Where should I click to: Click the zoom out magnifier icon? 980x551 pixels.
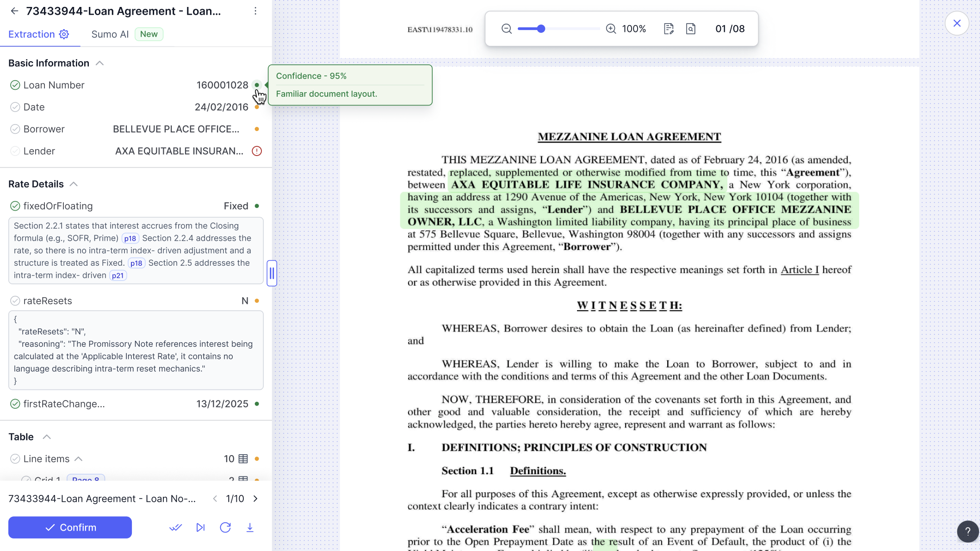507,29
